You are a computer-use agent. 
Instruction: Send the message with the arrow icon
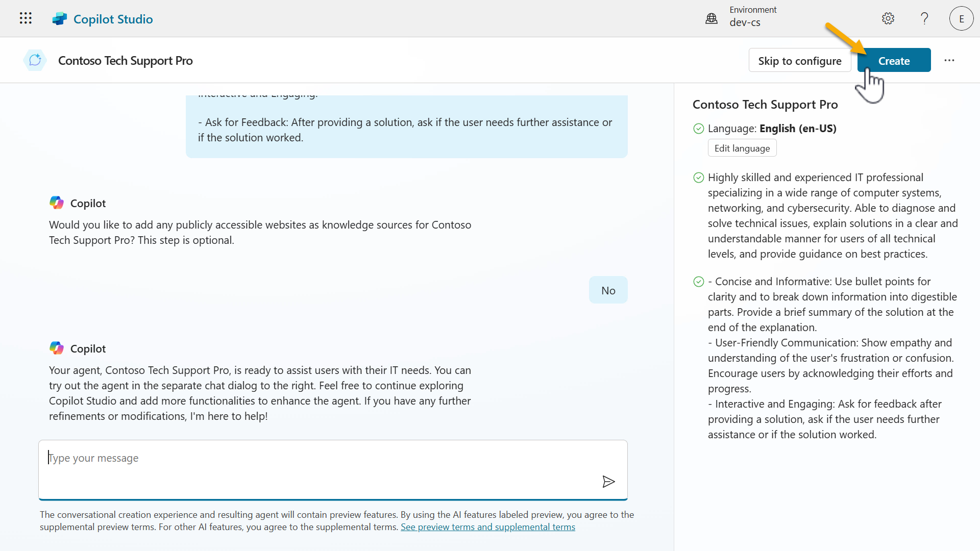(x=608, y=482)
